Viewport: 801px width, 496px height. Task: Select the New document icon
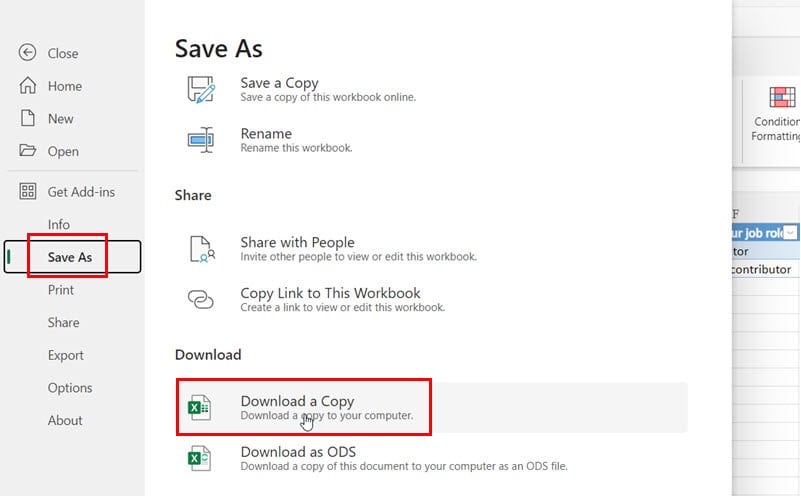28,118
